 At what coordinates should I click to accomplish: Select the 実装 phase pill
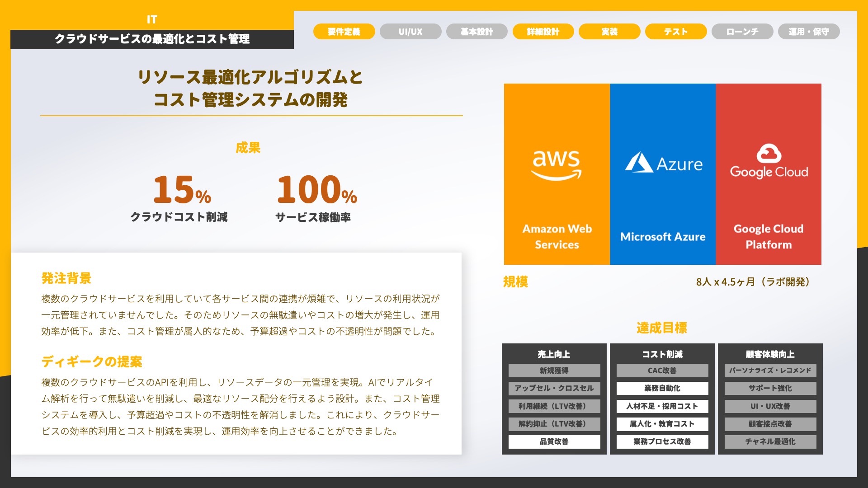(x=609, y=32)
